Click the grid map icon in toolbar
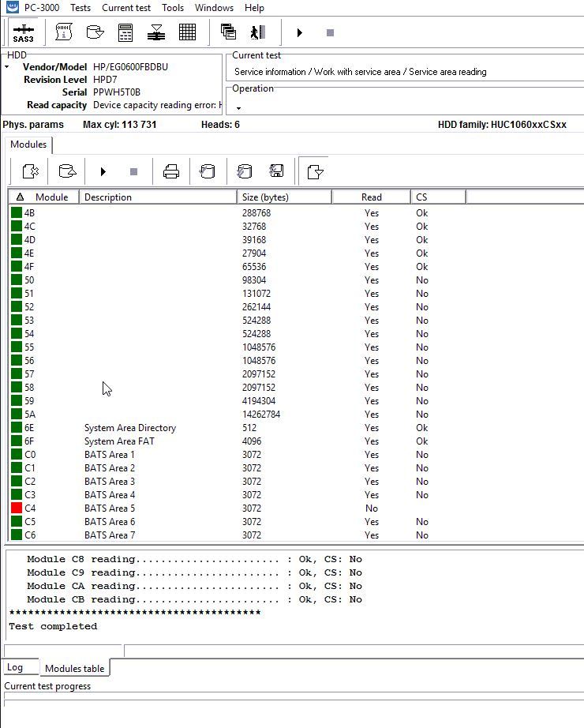Screen dimensions: 584x728 point(187,32)
